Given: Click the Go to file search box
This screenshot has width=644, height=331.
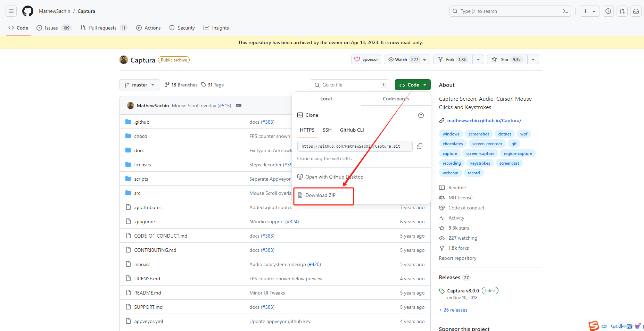Looking at the screenshot, I should coord(349,85).
